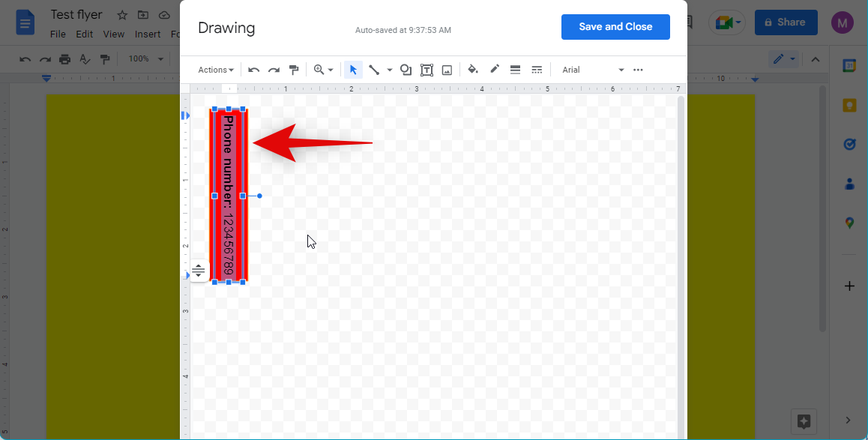This screenshot has height=440, width=868.
Task: Redo the last drawing action
Action: pyautogui.click(x=274, y=70)
